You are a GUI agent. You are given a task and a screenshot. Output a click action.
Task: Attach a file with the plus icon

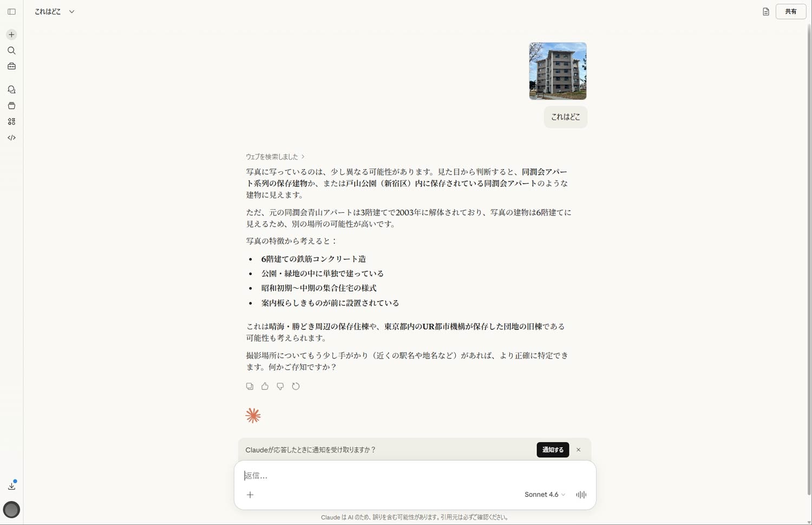pos(250,495)
